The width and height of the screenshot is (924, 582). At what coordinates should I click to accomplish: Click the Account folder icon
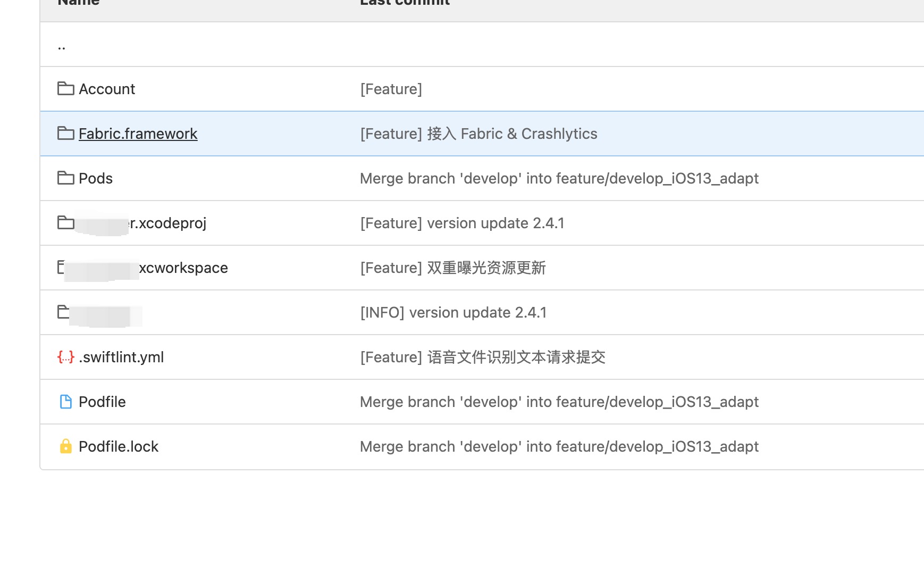(x=65, y=88)
